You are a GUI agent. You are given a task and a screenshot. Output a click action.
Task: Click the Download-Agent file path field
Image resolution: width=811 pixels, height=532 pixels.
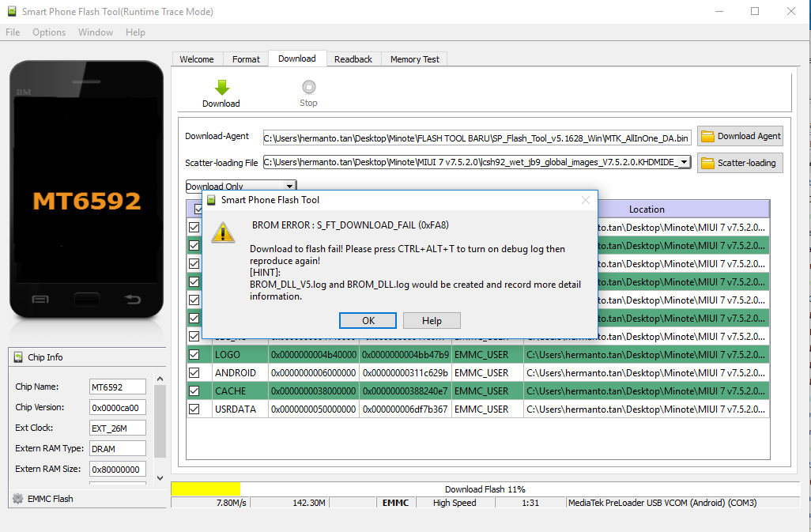477,138
